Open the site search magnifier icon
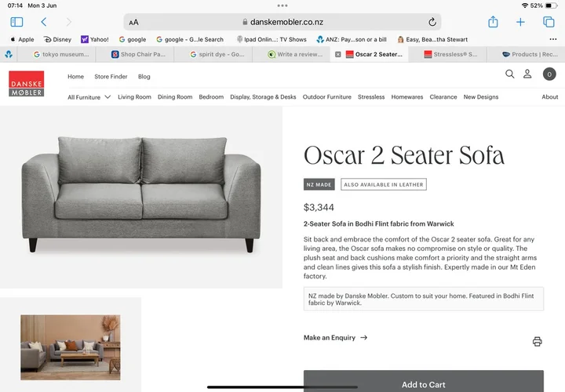The image size is (565, 392). 509,74
